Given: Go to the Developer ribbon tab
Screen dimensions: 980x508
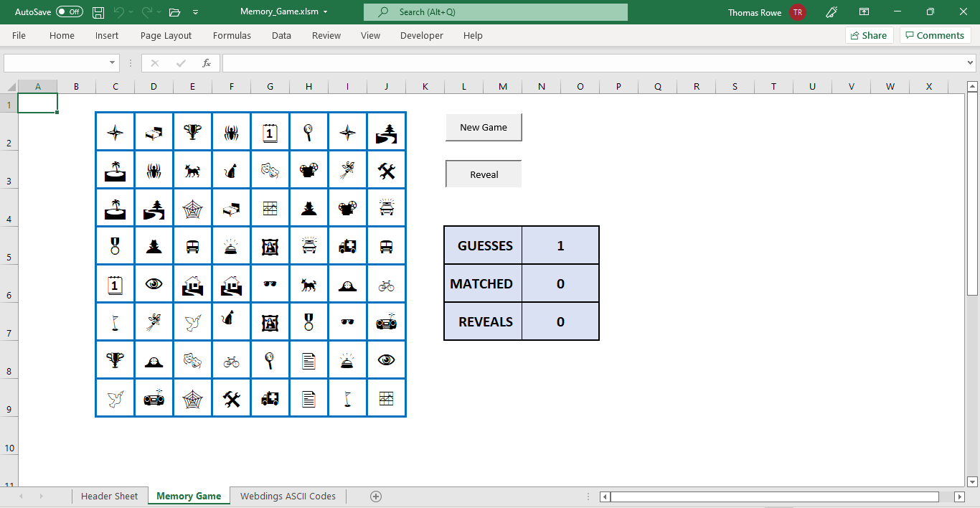Looking at the screenshot, I should [x=422, y=35].
